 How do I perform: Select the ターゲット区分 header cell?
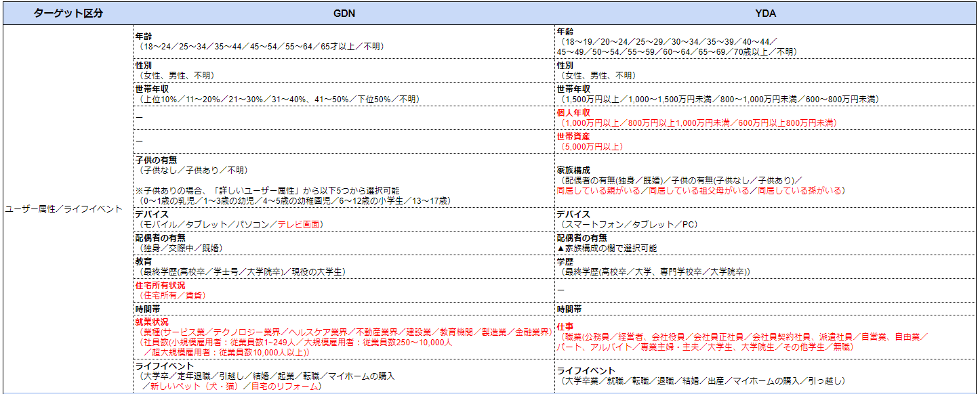(68, 13)
